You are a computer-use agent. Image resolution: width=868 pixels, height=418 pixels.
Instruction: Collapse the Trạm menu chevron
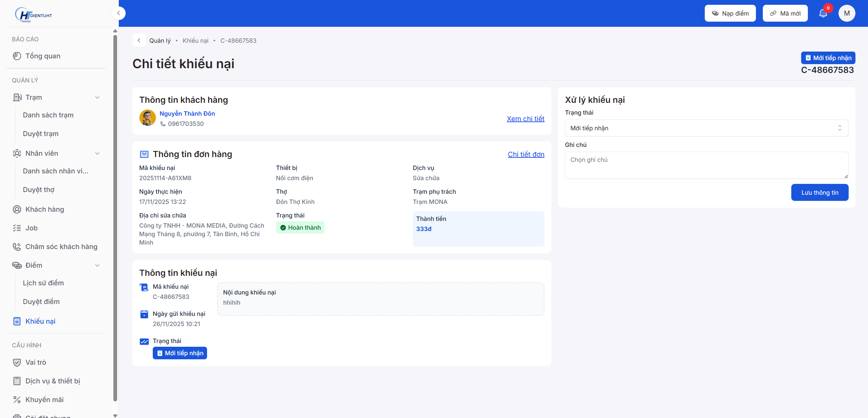pyautogui.click(x=97, y=97)
